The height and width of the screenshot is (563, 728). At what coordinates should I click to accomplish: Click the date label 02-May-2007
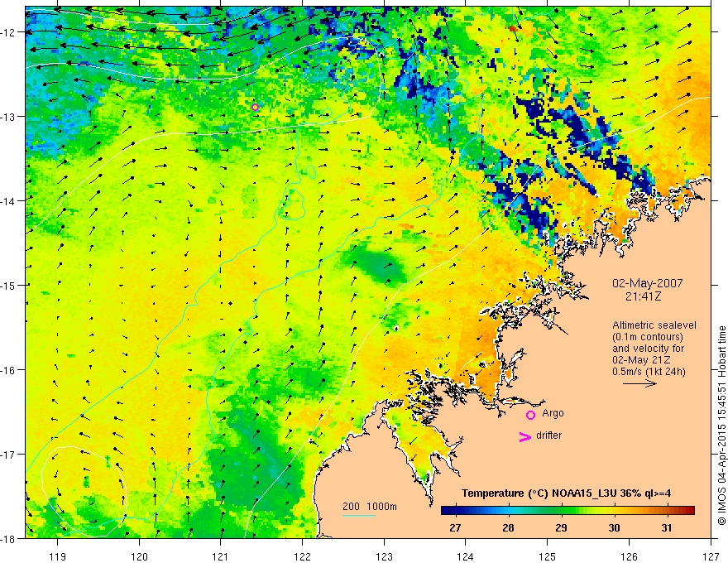[647, 283]
